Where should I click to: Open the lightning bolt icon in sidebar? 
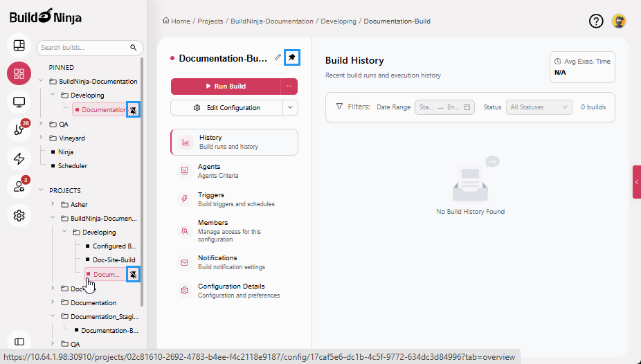pos(19,158)
